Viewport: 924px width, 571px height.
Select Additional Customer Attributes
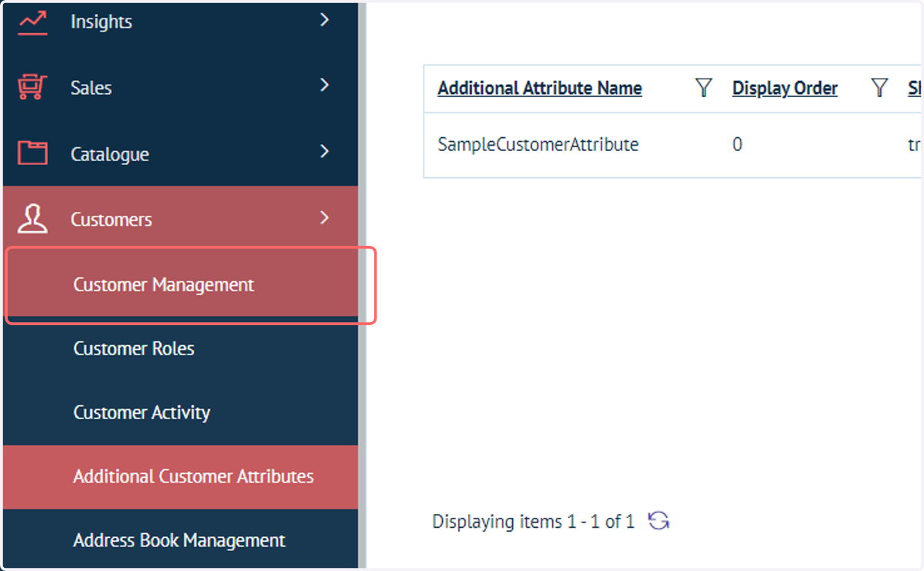180,476
